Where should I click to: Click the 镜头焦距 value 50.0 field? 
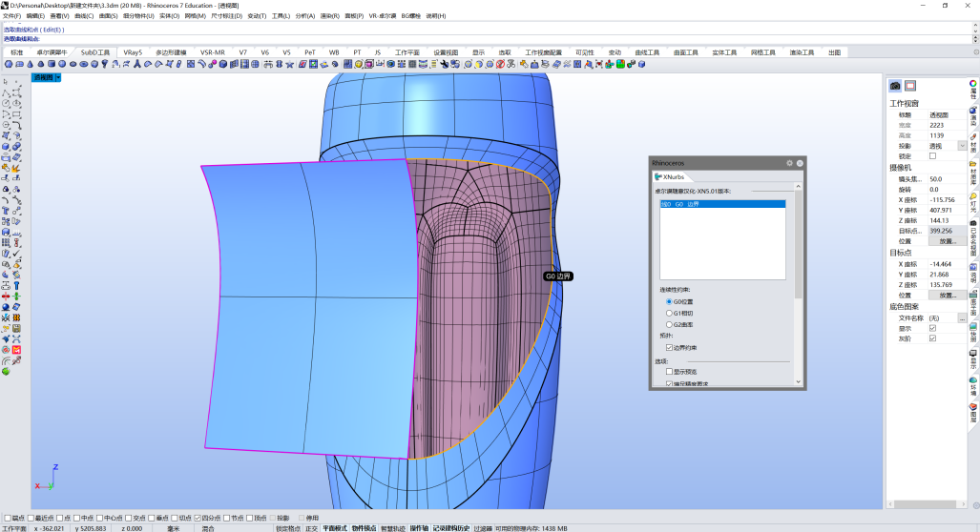[x=947, y=179]
